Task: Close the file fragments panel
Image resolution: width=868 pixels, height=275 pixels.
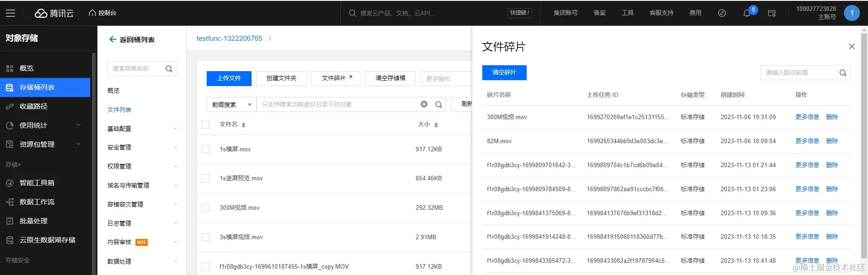Action: pos(852,46)
